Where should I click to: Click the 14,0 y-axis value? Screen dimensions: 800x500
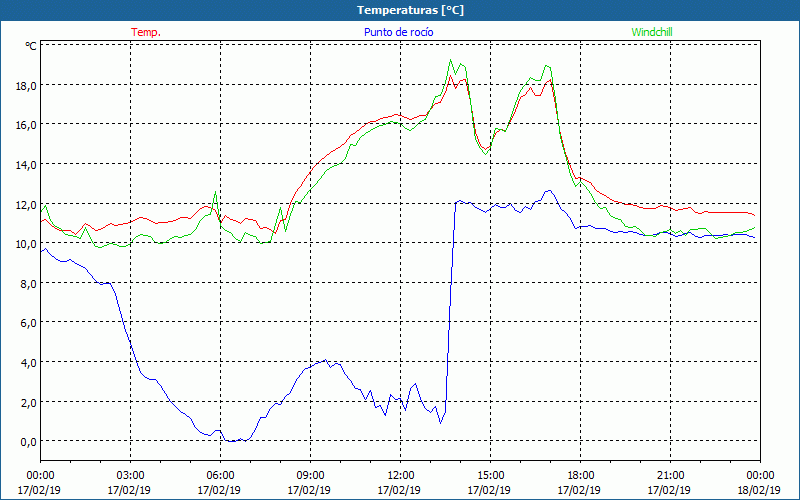coord(26,164)
